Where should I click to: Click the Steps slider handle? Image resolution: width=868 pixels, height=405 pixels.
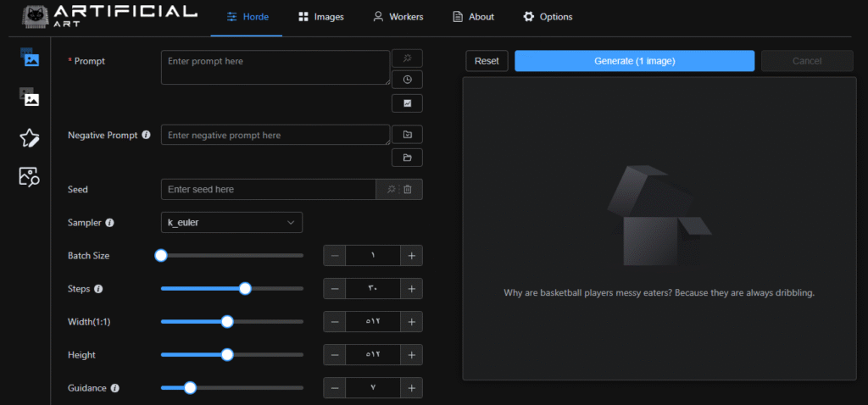245,289
